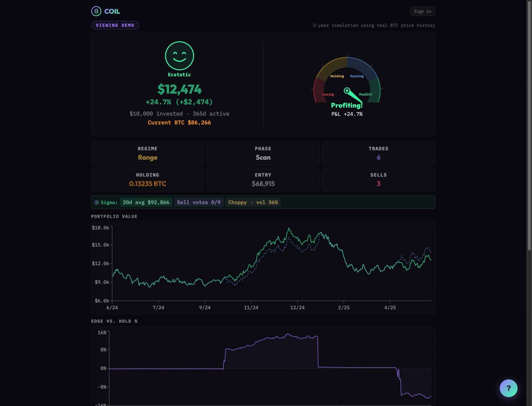
Task: Click the Choppy vol 56% chip
Action: click(253, 202)
